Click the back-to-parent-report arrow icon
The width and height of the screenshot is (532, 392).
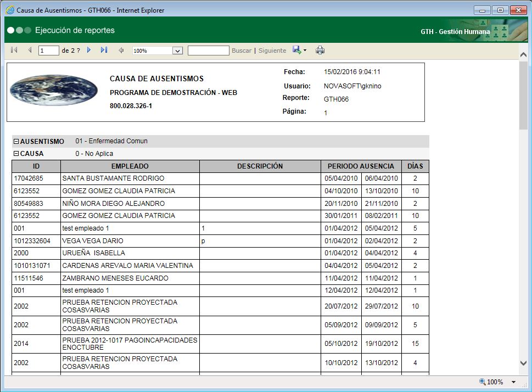coord(121,51)
